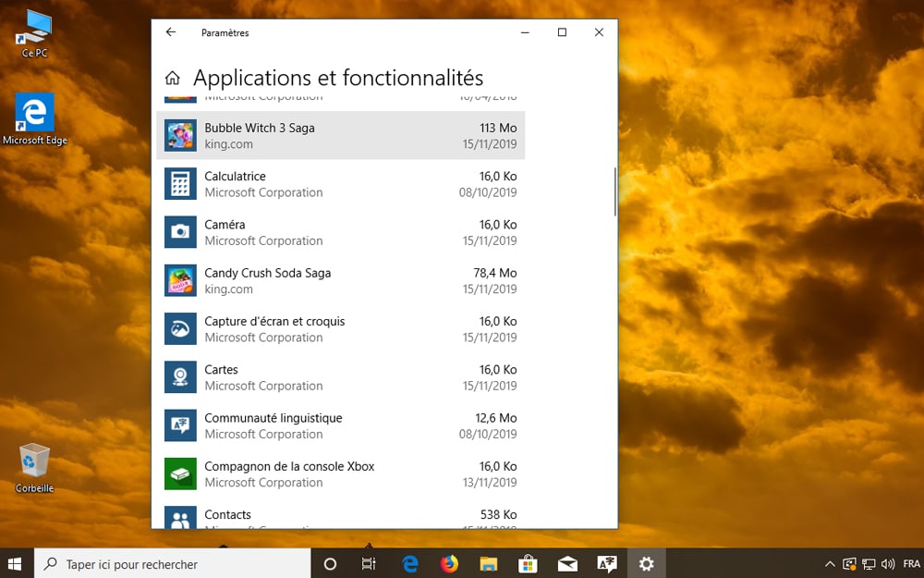The height and width of the screenshot is (578, 924).
Task: Open the language community app on taskbar
Action: (x=607, y=564)
